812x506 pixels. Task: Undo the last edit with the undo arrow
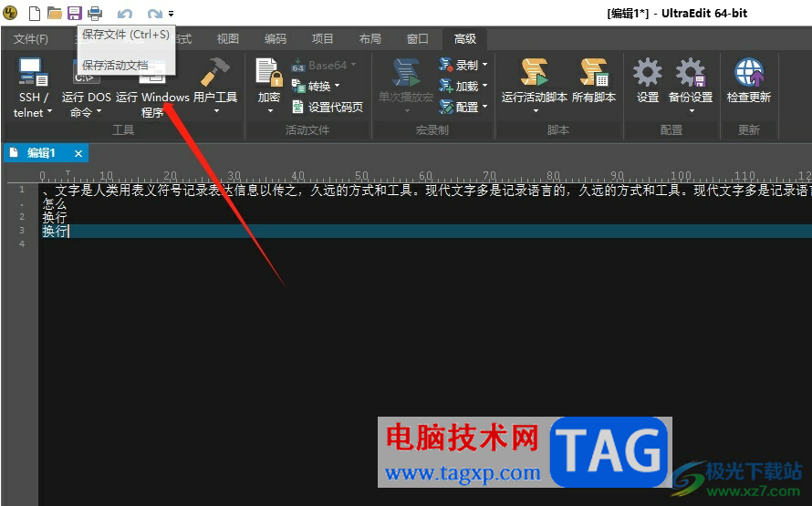(124, 14)
